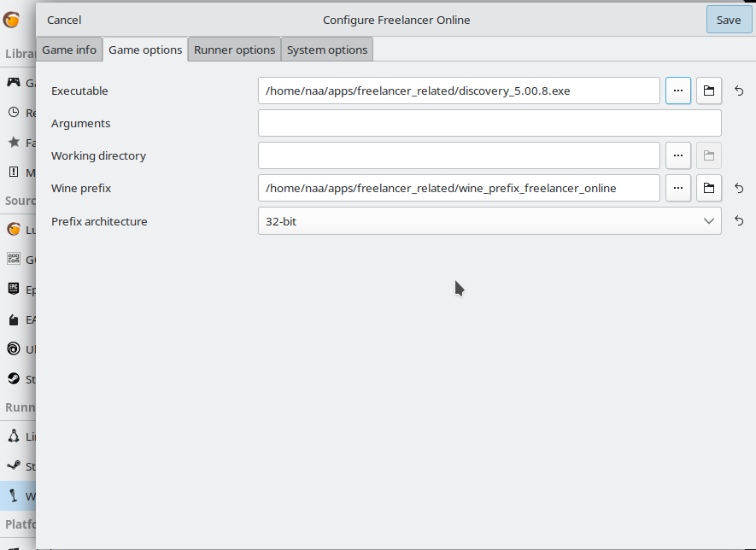Screen dimensions: 756x550
Task: Expand the Prefix architecture dropdown
Action: pyautogui.click(x=489, y=221)
